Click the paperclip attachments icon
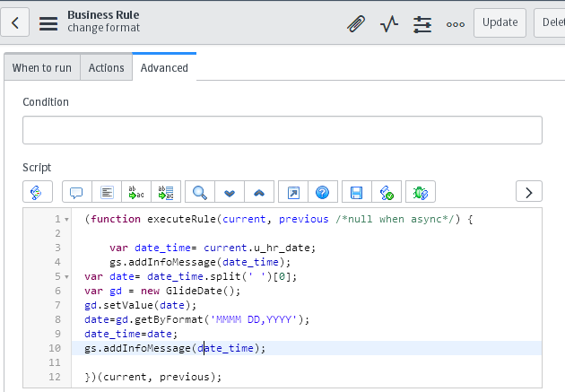 (356, 24)
